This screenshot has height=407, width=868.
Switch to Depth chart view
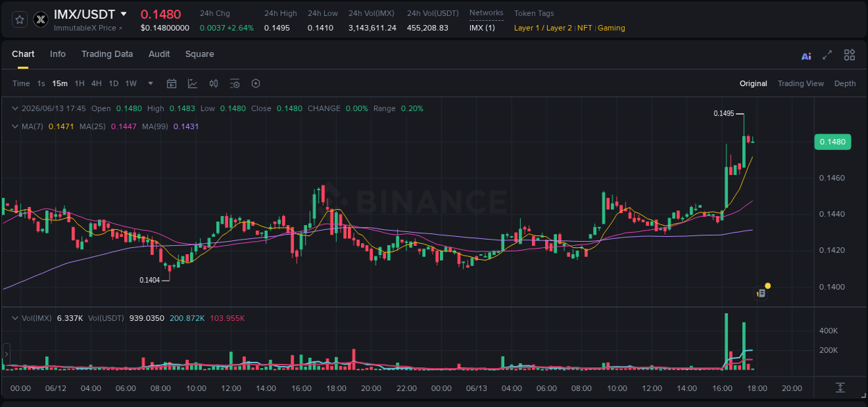pyautogui.click(x=845, y=83)
